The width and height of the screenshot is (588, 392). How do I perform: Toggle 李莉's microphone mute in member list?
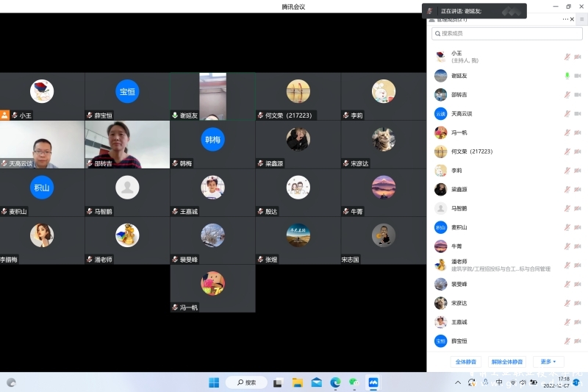pyautogui.click(x=567, y=171)
